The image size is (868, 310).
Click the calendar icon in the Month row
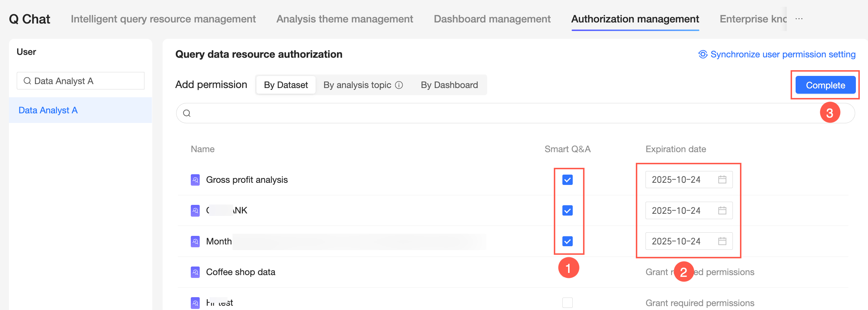coord(722,241)
